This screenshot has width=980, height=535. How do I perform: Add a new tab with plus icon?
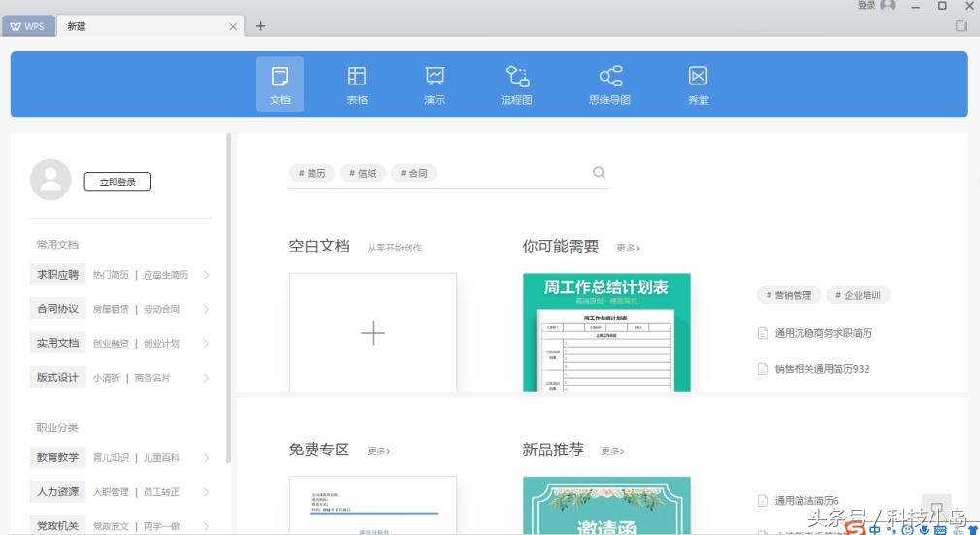point(261,25)
